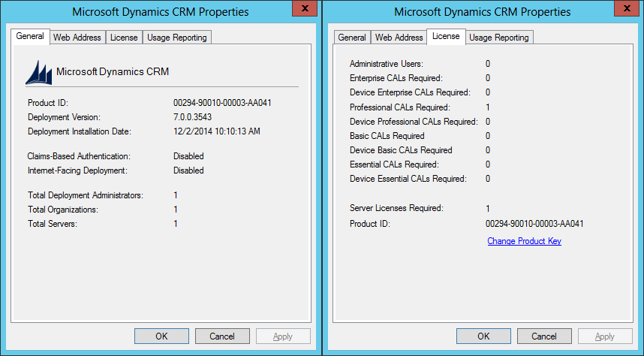The height and width of the screenshot is (356, 644).
Task: Select Deployment Version value 7.0.0.3543
Action: [192, 117]
